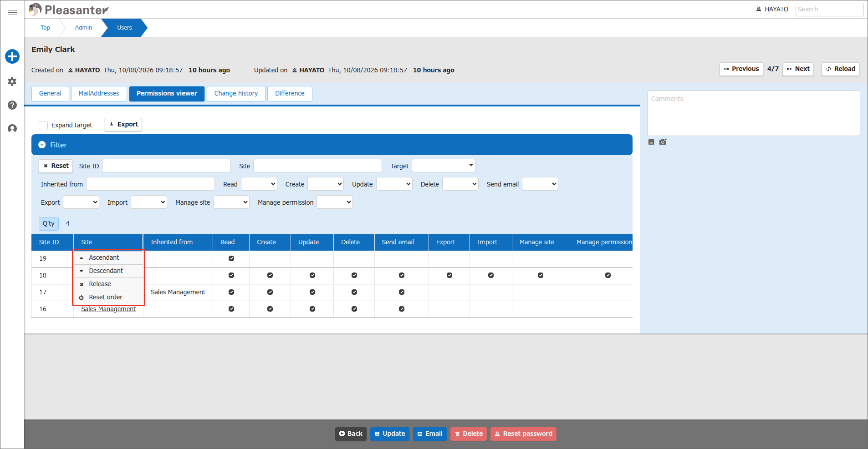Go to the Next user record
This screenshot has height=449, width=868.
798,69
